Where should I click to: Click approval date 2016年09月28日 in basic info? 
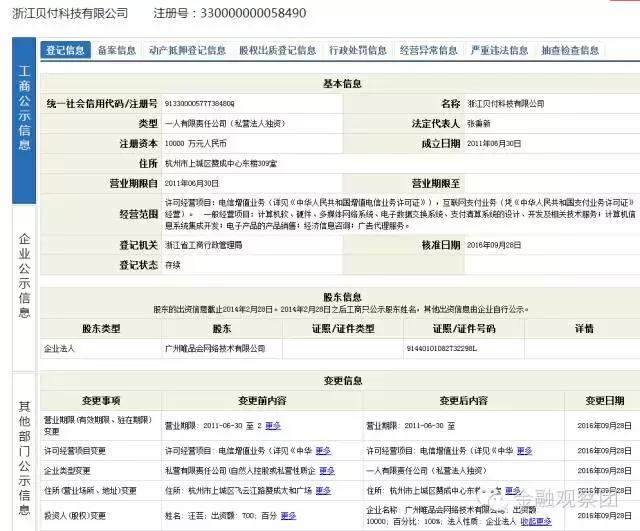(x=494, y=245)
